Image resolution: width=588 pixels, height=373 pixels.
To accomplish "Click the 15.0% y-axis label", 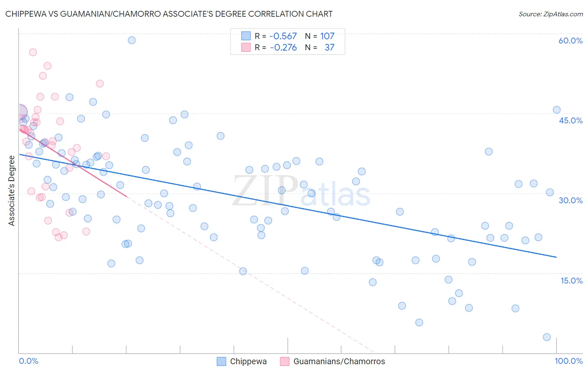I will click(x=571, y=281).
